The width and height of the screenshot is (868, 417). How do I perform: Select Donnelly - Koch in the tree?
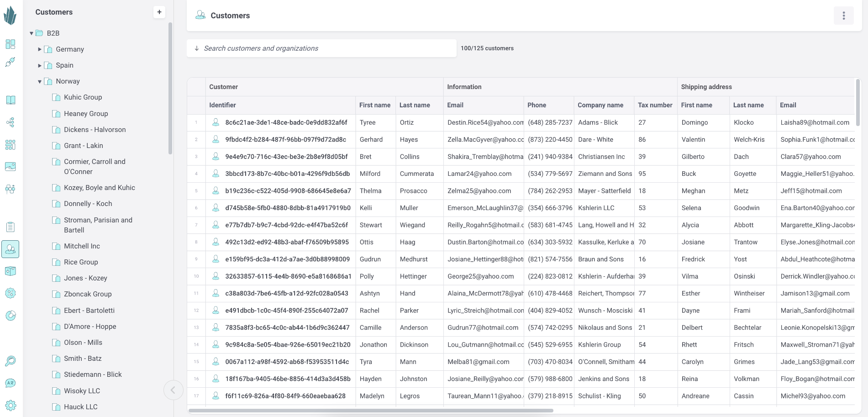[x=88, y=204]
